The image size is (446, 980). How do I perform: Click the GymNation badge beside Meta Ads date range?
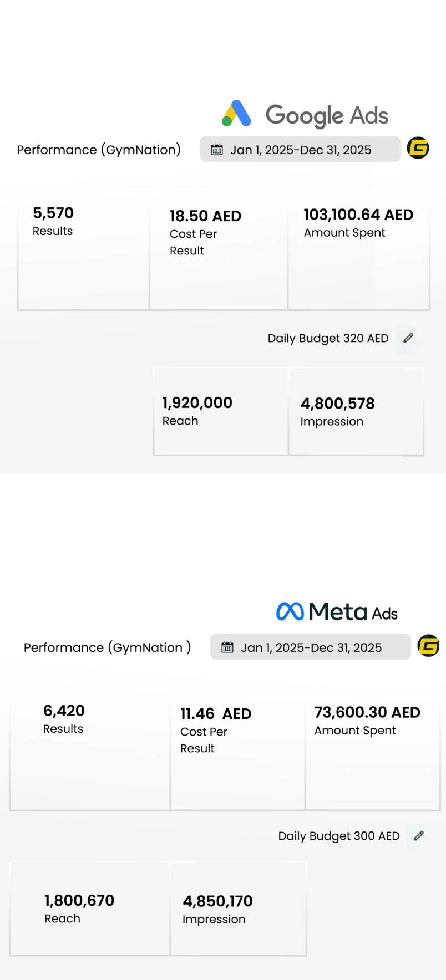tap(428, 646)
